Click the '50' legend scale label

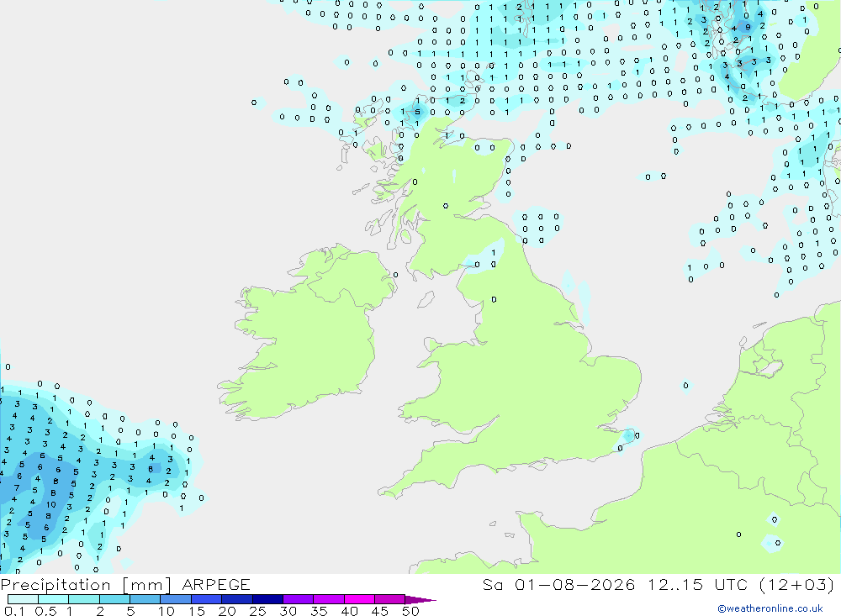tap(410, 611)
